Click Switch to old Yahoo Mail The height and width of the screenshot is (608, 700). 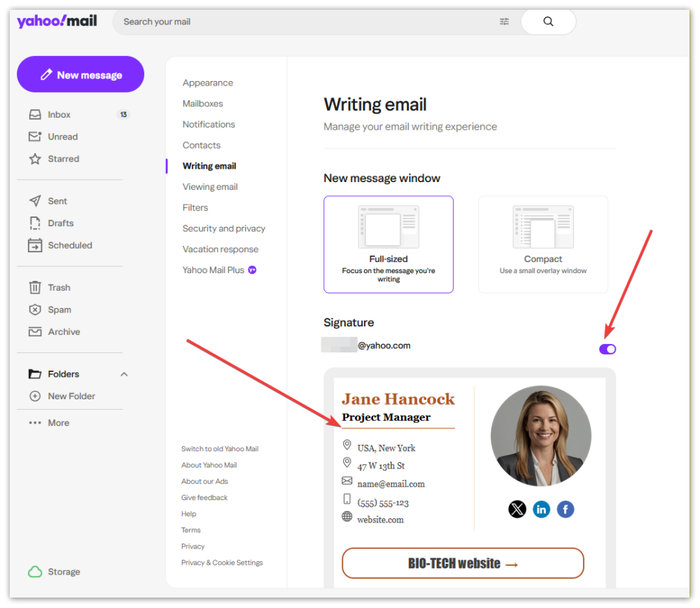coord(220,448)
